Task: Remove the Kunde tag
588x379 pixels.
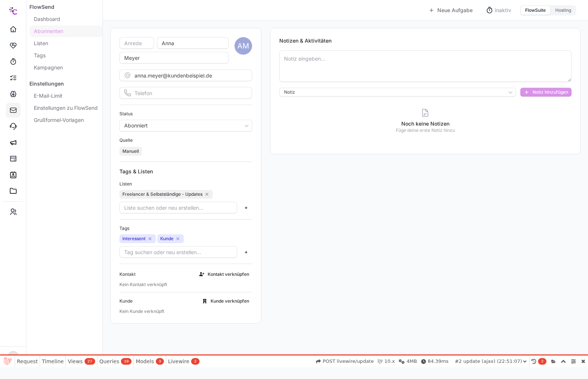Action: (178, 239)
